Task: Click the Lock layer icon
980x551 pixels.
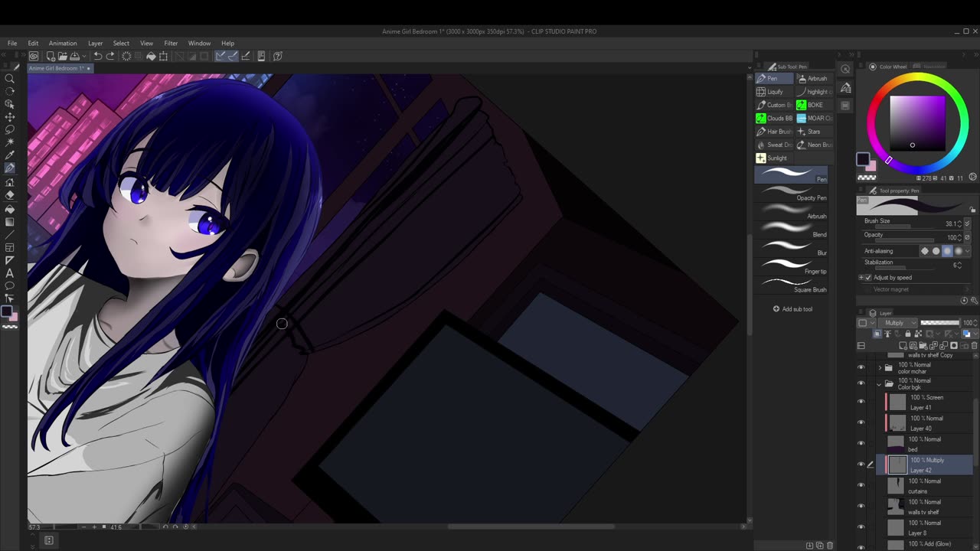Action: (908, 334)
